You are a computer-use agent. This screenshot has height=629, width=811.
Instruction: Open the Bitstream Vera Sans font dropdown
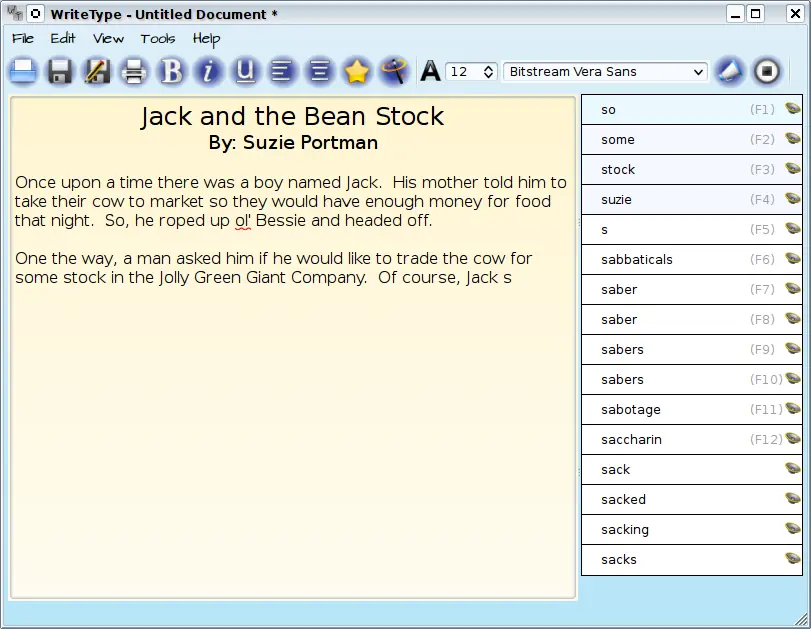point(605,72)
